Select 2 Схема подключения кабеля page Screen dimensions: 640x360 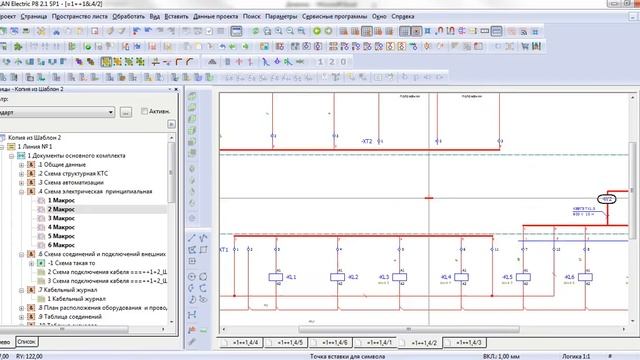107,272
